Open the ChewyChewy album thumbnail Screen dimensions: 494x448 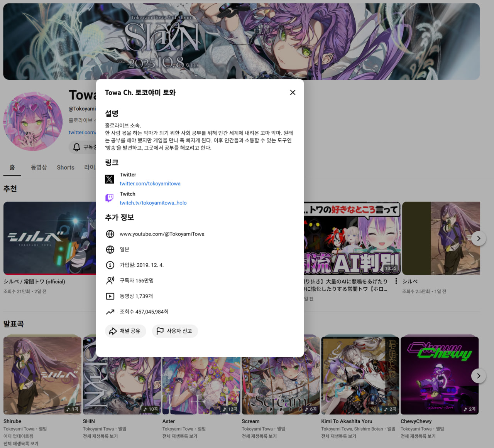pyautogui.click(x=440, y=376)
